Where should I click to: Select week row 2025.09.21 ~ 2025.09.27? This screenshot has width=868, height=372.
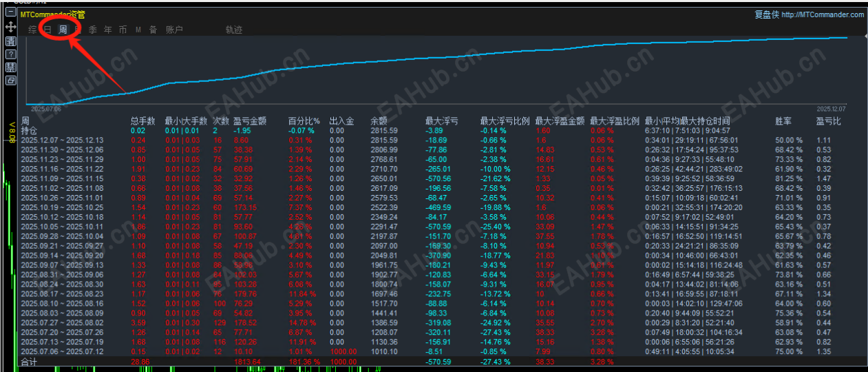coord(63,246)
